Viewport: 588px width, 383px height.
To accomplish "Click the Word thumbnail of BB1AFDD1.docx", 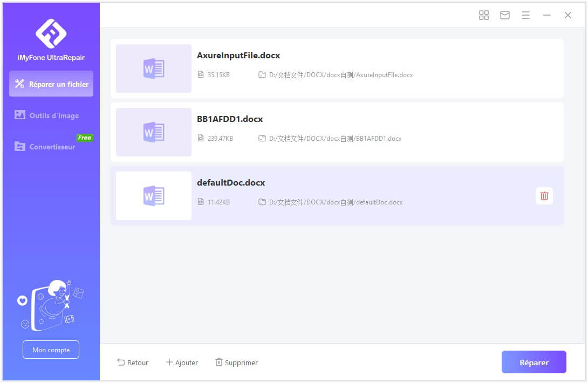I will point(154,132).
